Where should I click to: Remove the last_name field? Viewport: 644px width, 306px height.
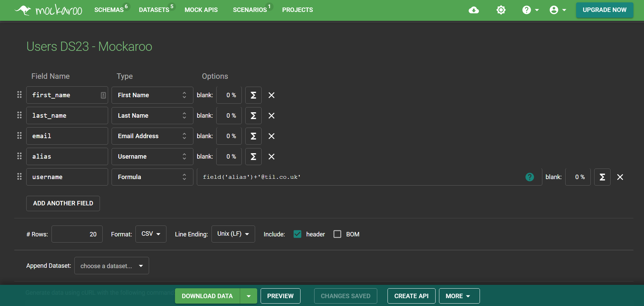pyautogui.click(x=272, y=116)
